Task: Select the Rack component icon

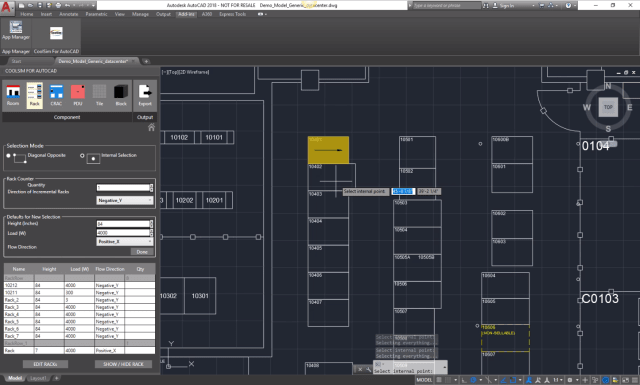Action: pos(35,95)
